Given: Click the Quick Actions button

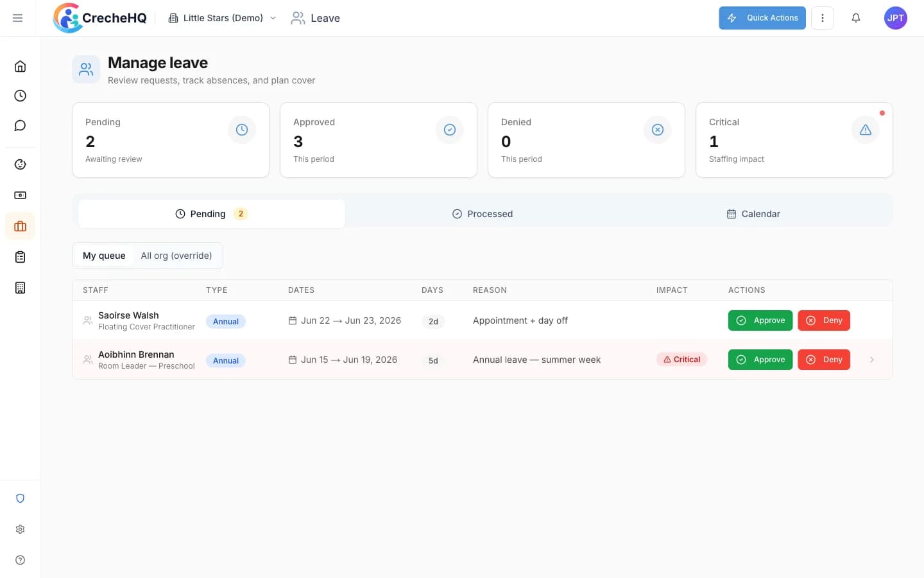Looking at the screenshot, I should (x=762, y=18).
